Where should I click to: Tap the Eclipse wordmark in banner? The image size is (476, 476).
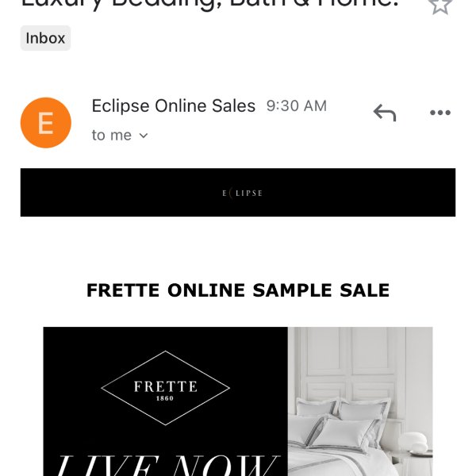coord(242,193)
